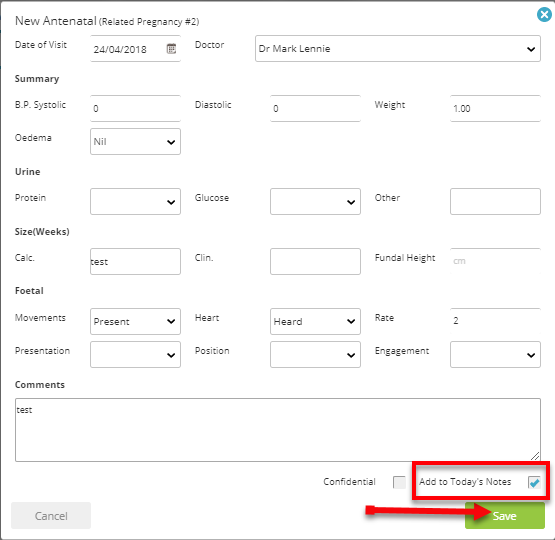This screenshot has width=555, height=540.
Task: Open the Position dropdown
Action: coord(315,354)
